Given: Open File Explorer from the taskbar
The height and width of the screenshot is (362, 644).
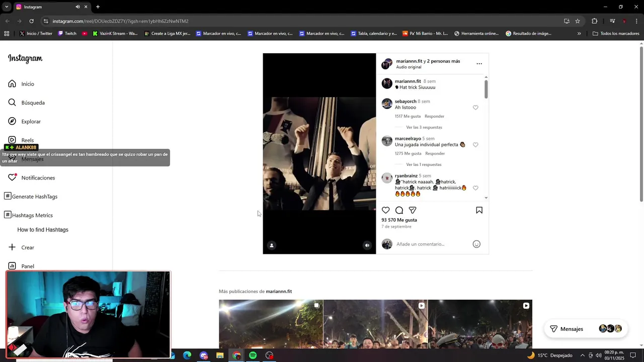Looking at the screenshot, I should click(220, 355).
